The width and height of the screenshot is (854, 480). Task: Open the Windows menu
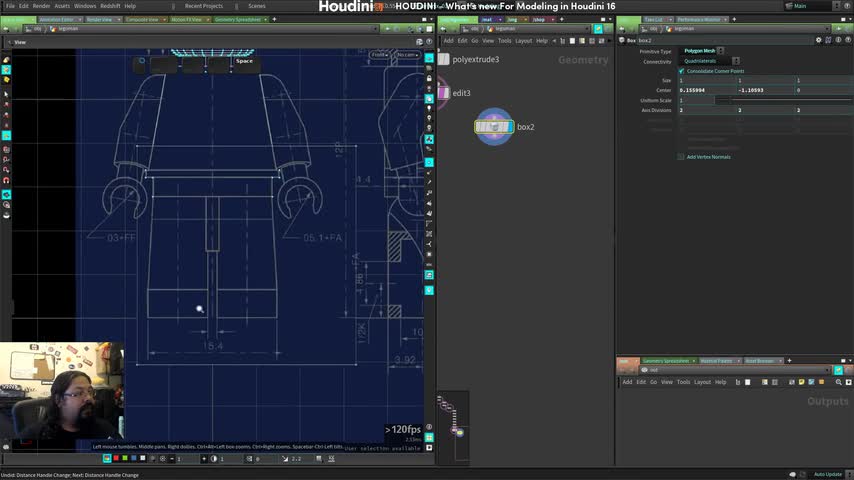pyautogui.click(x=85, y=6)
